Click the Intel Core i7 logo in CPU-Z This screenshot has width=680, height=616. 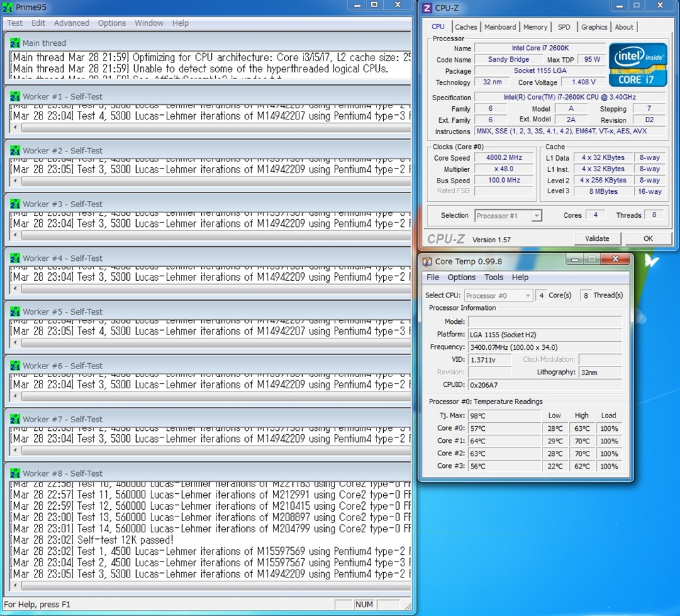pyautogui.click(x=638, y=64)
